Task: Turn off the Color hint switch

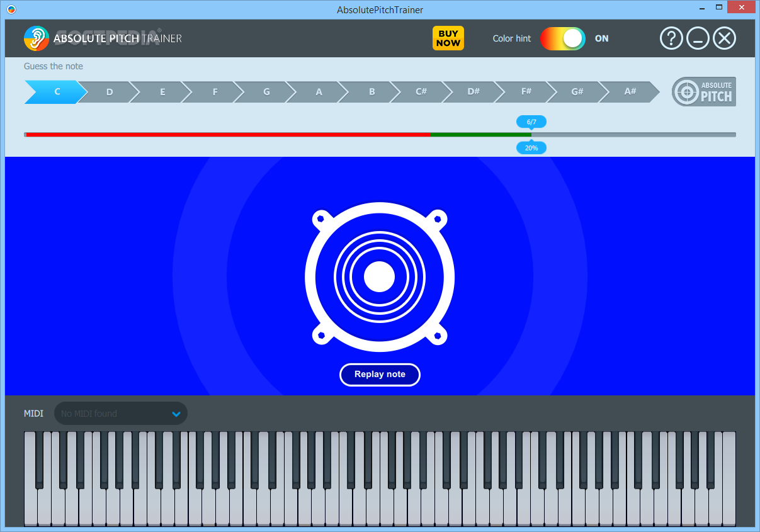Action: tap(562, 38)
